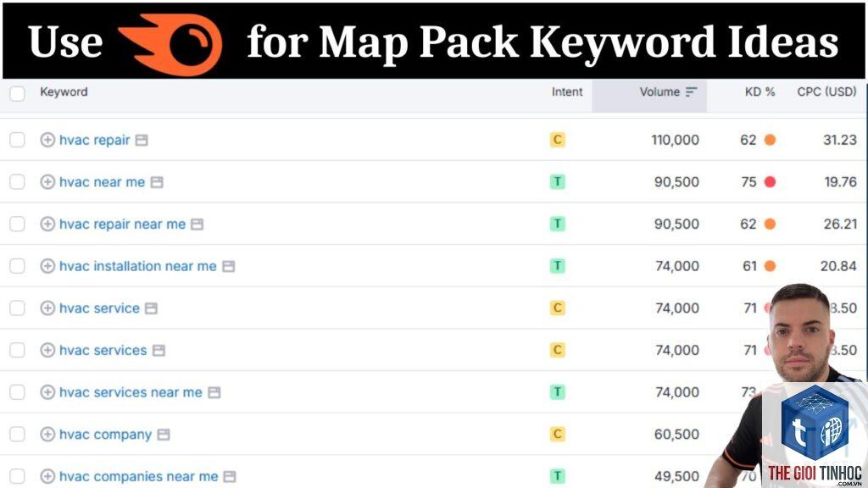
Task: Check the hvac services near me checkbox
Action: pos(17,392)
